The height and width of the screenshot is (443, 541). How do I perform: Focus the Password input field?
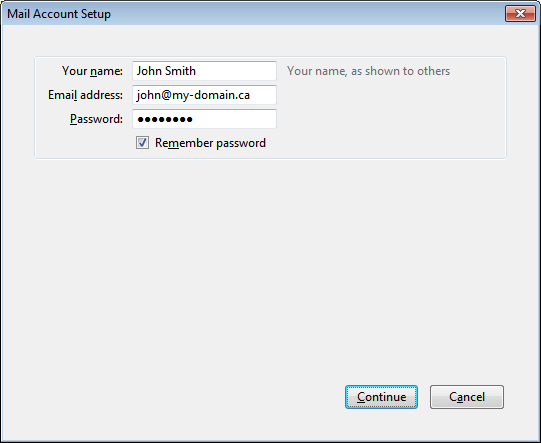pyautogui.click(x=204, y=119)
